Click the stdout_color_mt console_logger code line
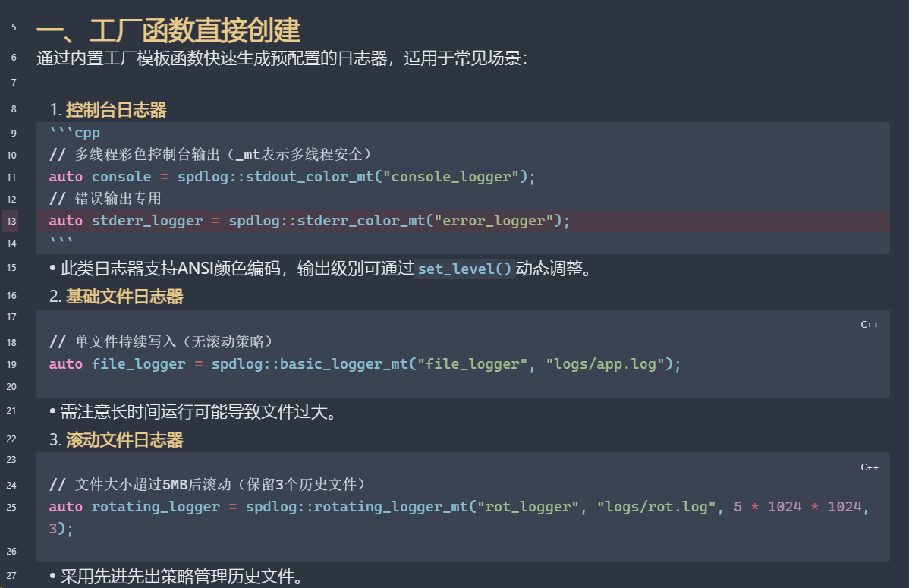The height and width of the screenshot is (588, 909). [x=292, y=176]
